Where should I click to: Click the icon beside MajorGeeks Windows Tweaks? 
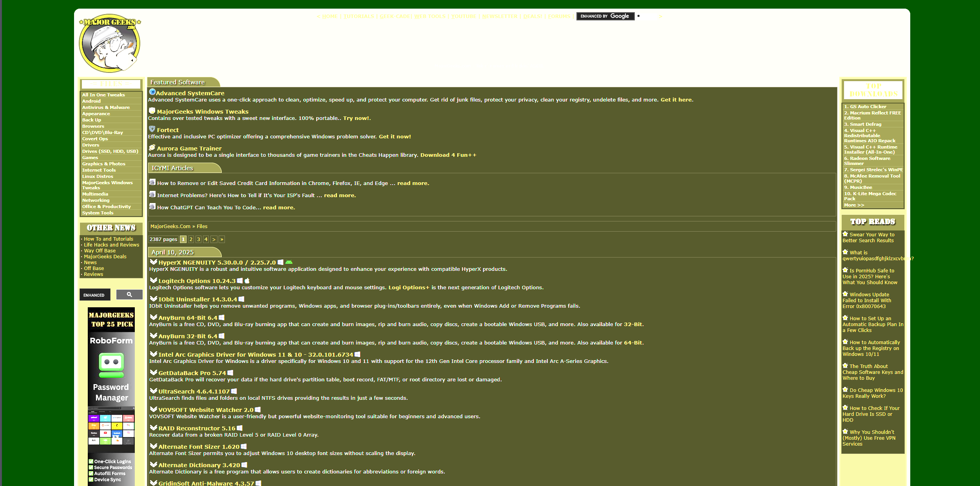pyautogui.click(x=152, y=111)
